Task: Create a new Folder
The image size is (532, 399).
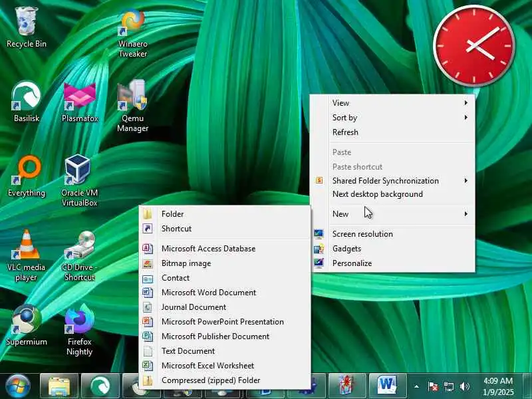Action: click(x=225, y=213)
